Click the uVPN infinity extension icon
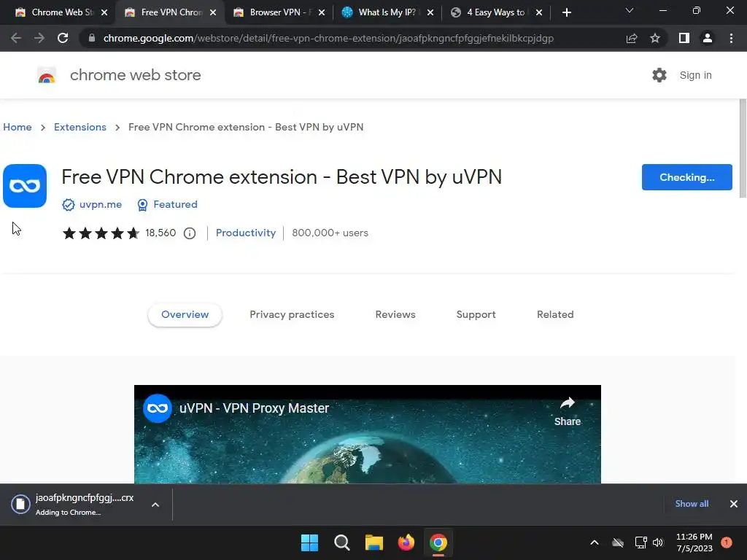 (x=25, y=186)
